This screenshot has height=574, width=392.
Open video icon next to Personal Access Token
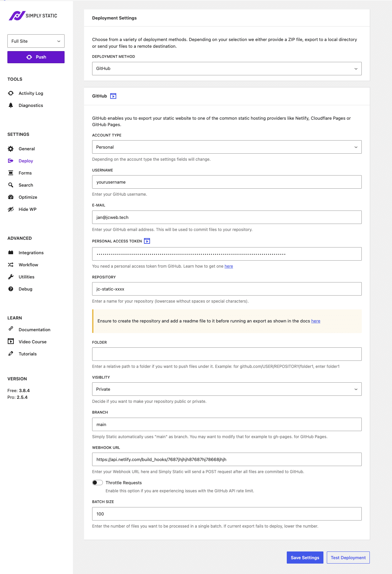click(147, 241)
